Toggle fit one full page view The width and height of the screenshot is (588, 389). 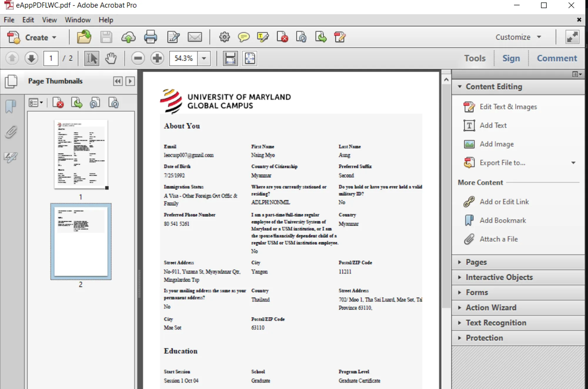pyautogui.click(x=250, y=58)
